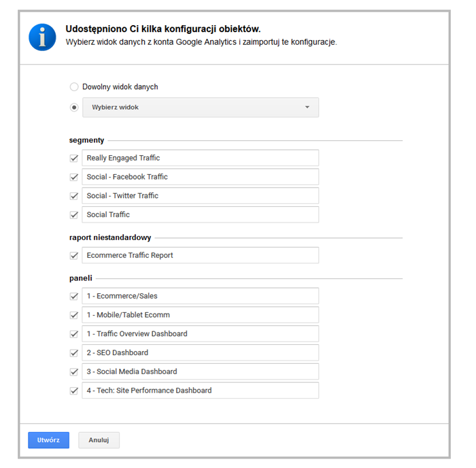Toggle the 2 - SEO Dashboard checkbox
Image resolution: width=476 pixels, height=468 pixels.
tap(74, 353)
